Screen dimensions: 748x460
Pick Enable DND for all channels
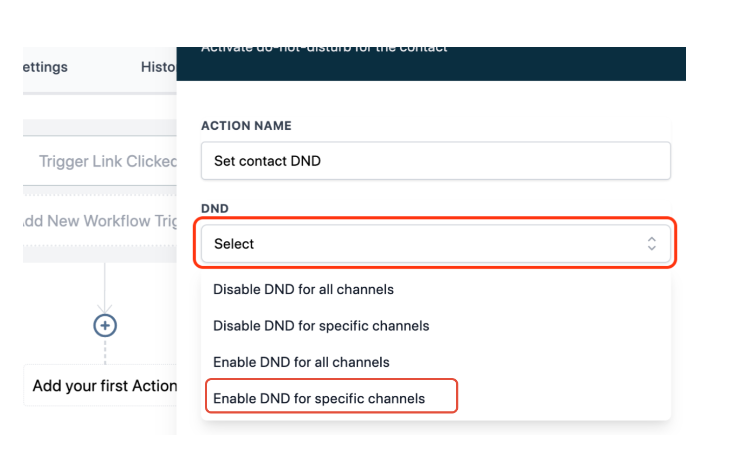[x=301, y=362]
